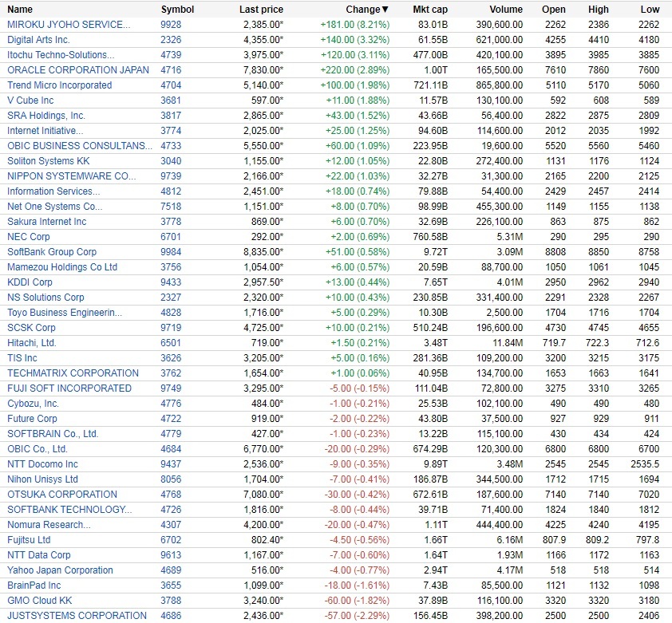Open NS Solutions Corp link

(45, 298)
